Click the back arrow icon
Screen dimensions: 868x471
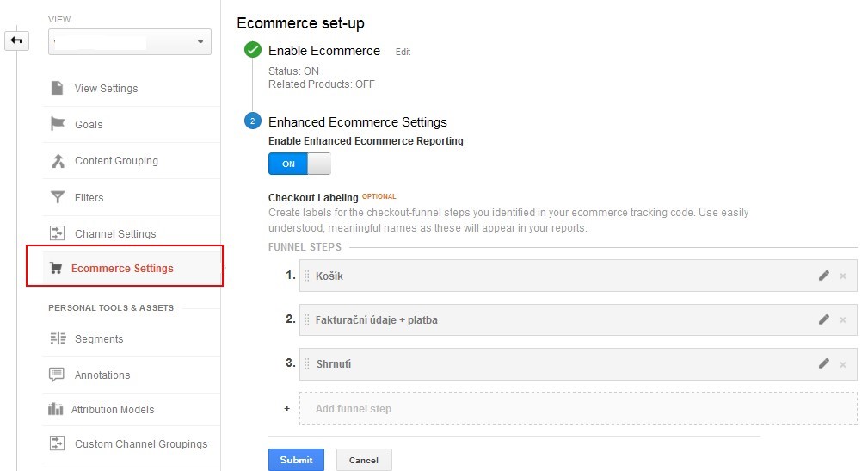[16, 40]
